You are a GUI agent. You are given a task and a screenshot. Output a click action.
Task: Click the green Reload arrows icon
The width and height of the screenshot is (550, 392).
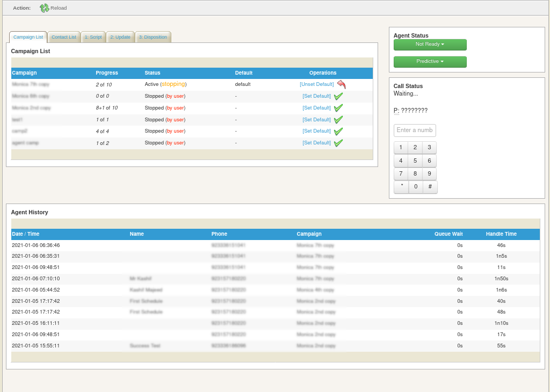point(44,8)
